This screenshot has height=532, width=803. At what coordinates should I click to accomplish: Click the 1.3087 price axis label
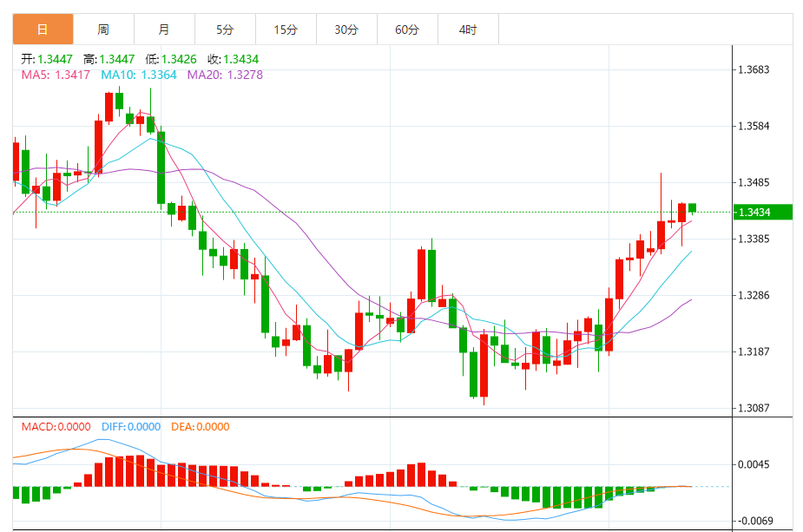[754, 408]
